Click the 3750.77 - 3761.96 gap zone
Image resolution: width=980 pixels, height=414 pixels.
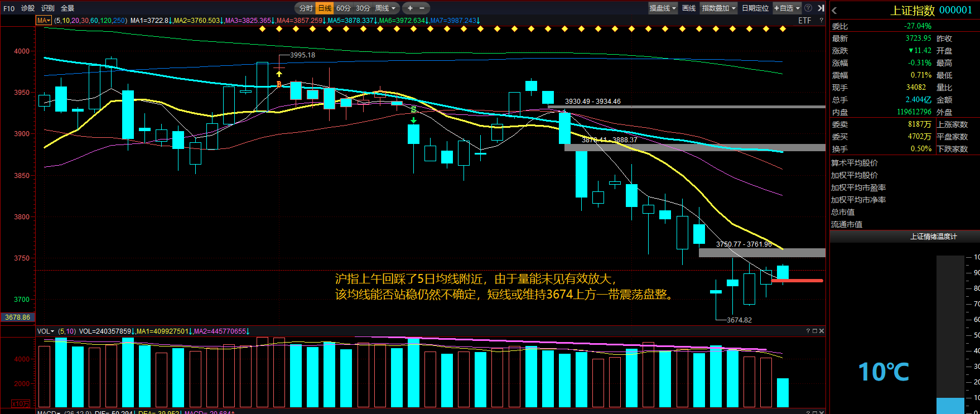pyautogui.click(x=762, y=252)
